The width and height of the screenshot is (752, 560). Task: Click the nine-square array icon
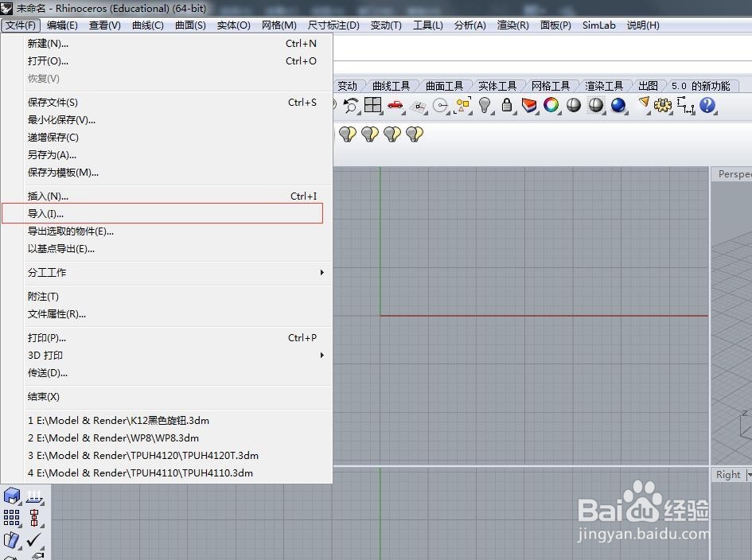tap(11, 518)
